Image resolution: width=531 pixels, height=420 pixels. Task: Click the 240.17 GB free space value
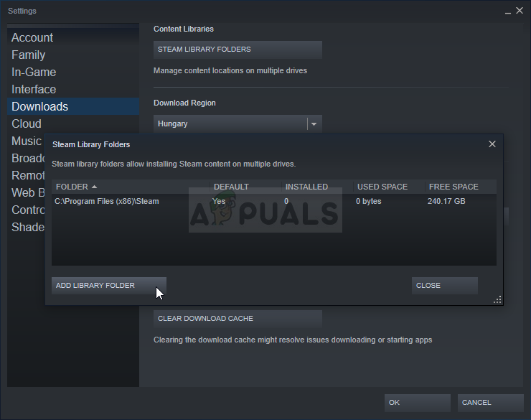coord(446,201)
